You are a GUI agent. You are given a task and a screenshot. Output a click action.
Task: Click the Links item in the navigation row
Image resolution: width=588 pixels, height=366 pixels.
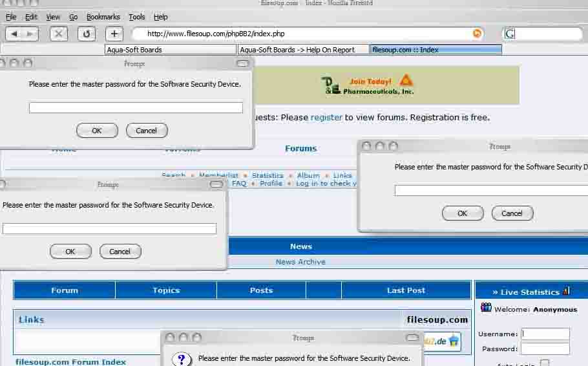coord(342,175)
